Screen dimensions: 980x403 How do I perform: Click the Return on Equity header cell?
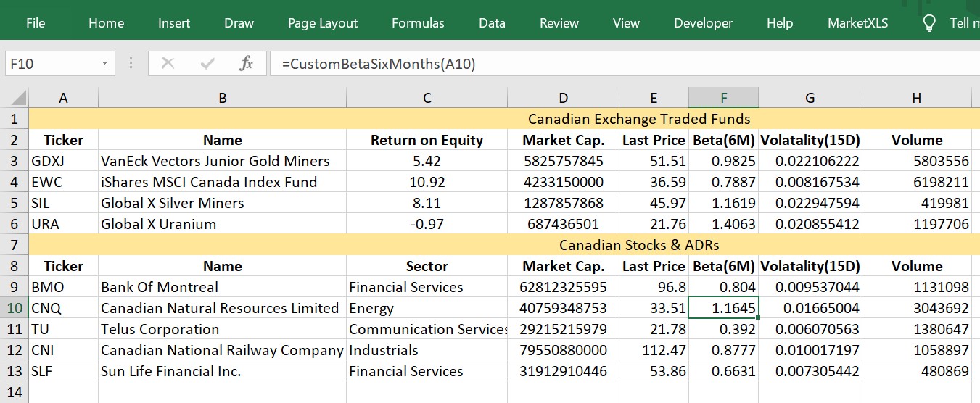point(427,140)
